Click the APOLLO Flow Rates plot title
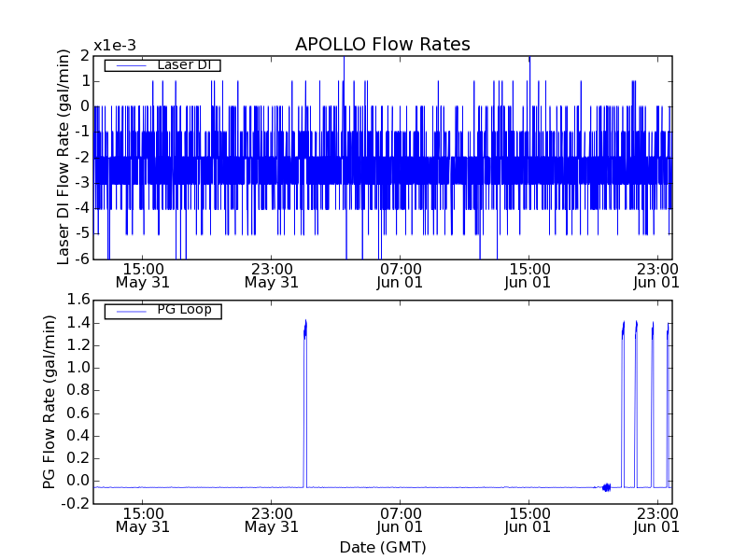Viewport: 747px width, 560px height. [x=382, y=45]
